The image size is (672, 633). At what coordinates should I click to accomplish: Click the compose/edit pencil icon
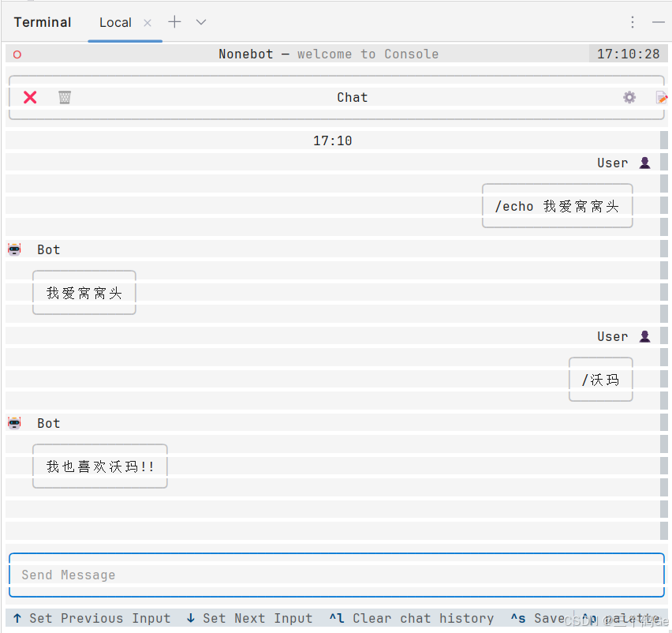[x=662, y=97]
